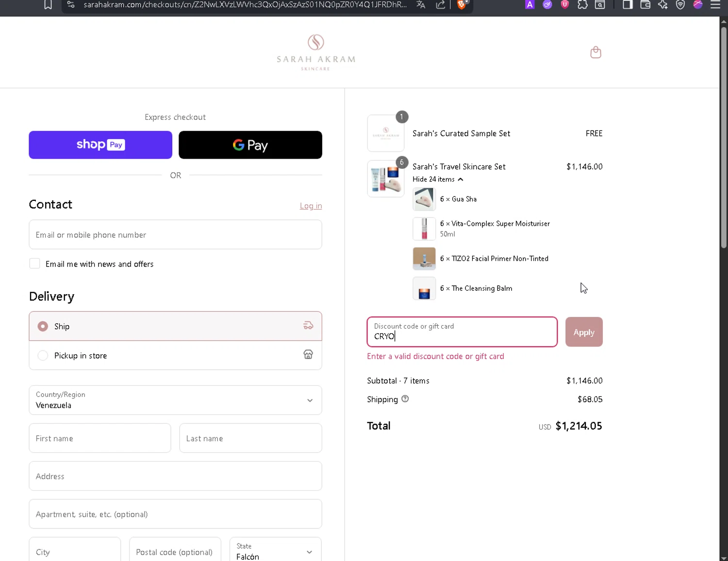This screenshot has height=561, width=728.
Task: Click the share page icon in address bar
Action: pyautogui.click(x=441, y=5)
